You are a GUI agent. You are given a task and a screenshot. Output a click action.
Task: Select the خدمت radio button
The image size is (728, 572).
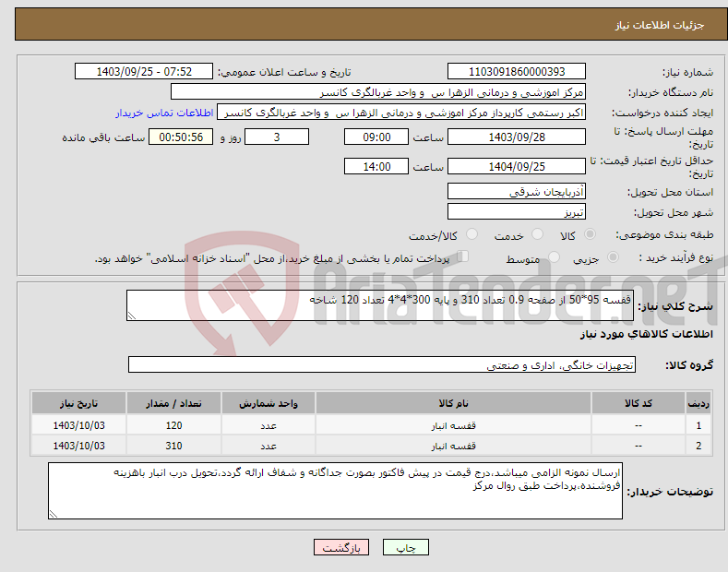tap(537, 234)
